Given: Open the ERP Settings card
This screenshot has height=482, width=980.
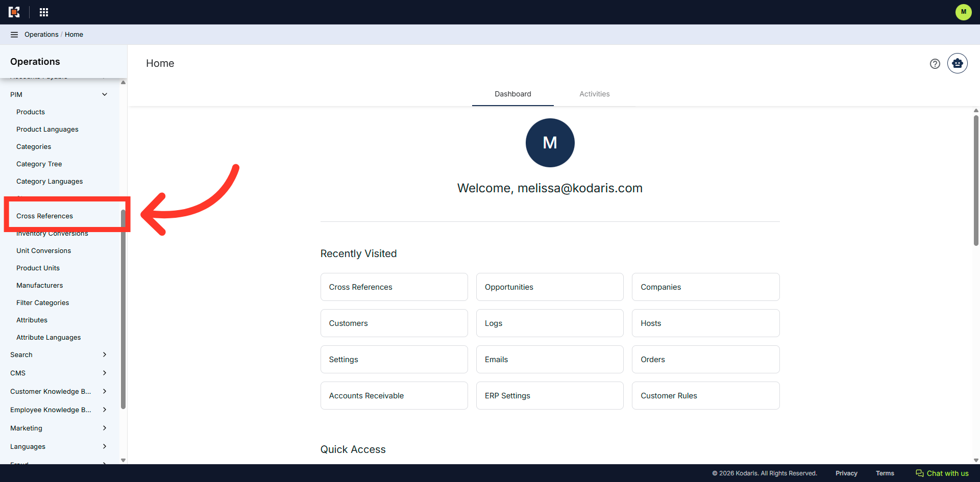Looking at the screenshot, I should (550, 395).
